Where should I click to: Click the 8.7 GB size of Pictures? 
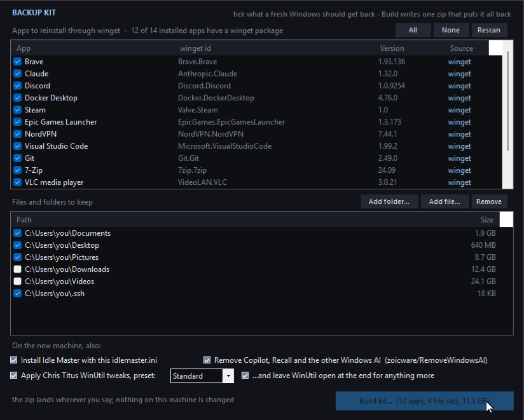(485, 257)
